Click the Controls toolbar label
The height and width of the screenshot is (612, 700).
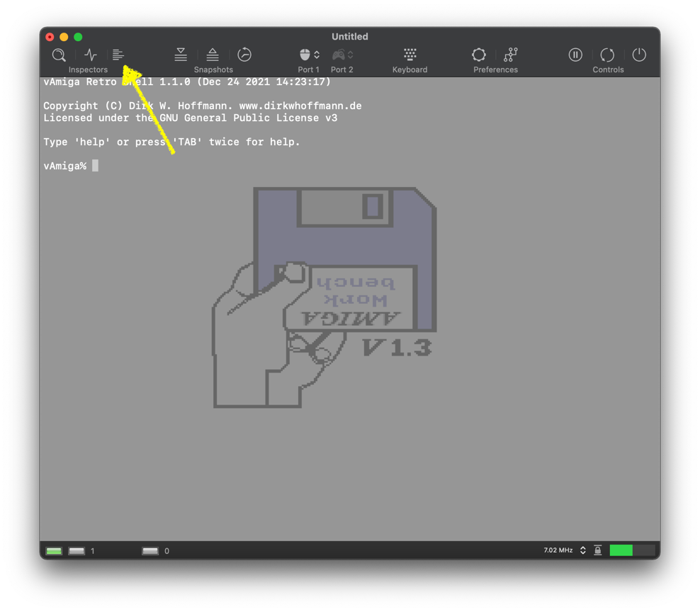pyautogui.click(x=608, y=69)
